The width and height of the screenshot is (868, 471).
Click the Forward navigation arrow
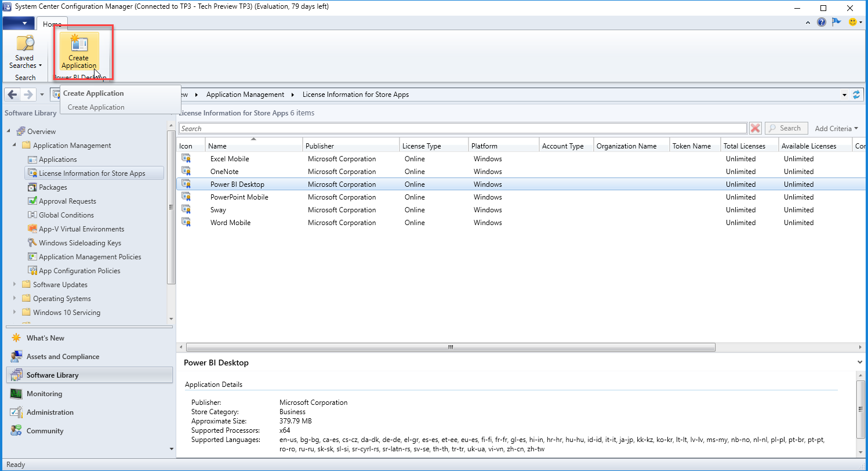pos(28,95)
